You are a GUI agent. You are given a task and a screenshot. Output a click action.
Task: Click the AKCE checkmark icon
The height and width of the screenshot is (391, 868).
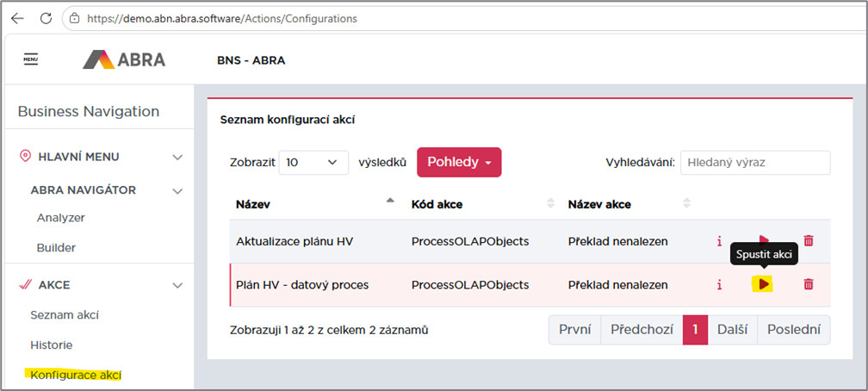(x=25, y=285)
